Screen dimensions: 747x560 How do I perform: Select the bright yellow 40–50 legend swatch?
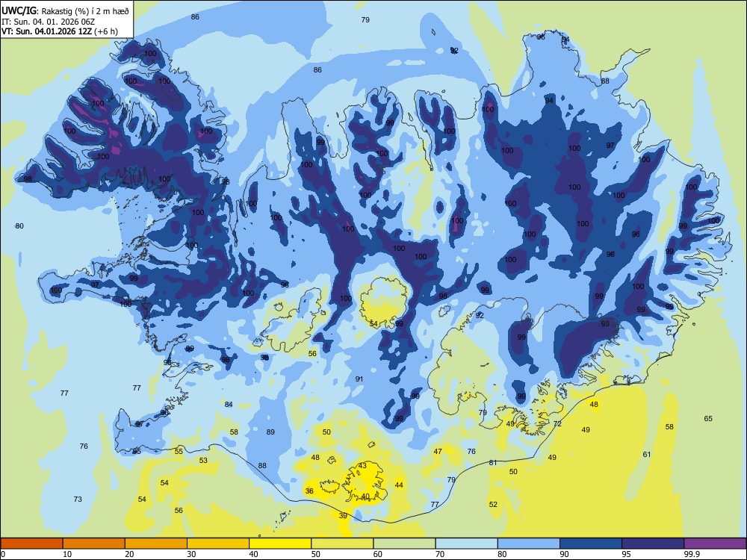pos(280,544)
